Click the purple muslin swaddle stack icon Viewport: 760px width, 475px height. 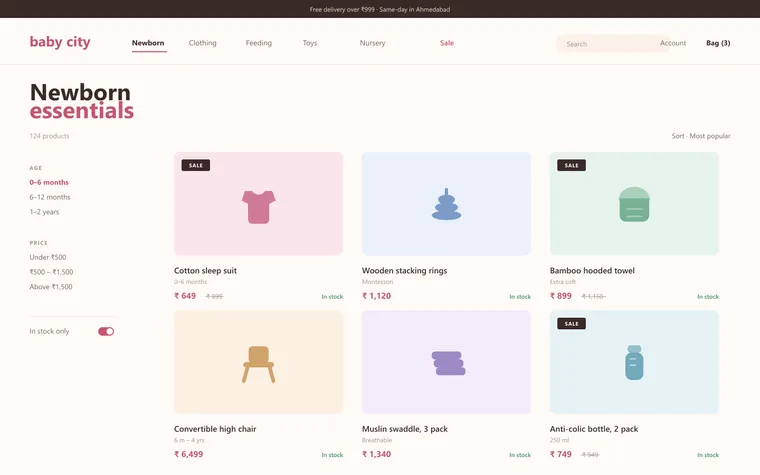[x=448, y=364]
